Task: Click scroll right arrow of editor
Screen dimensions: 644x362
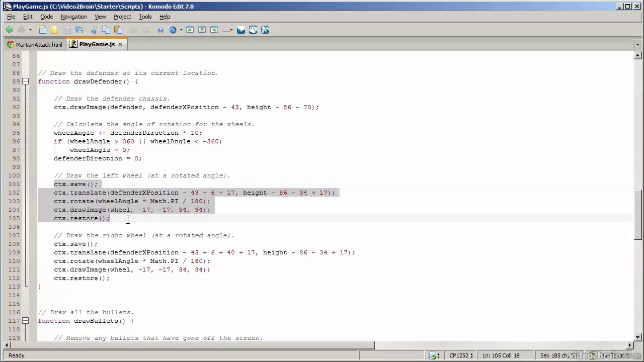Action: point(630,345)
